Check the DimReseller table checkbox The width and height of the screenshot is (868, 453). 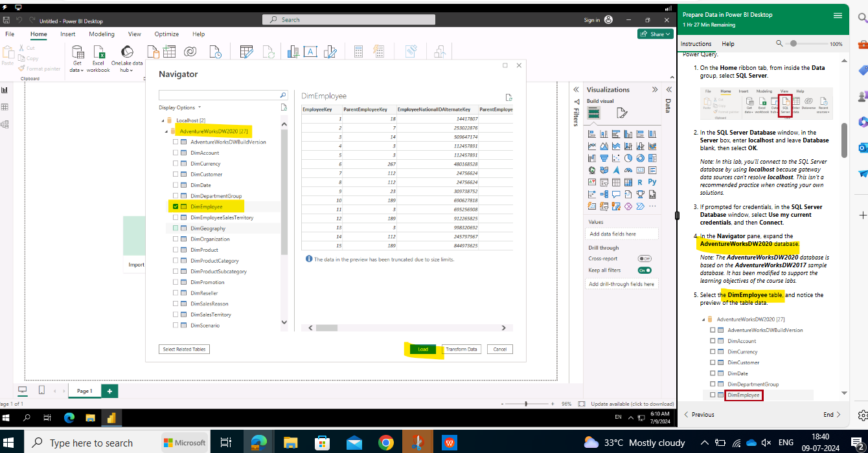pyautogui.click(x=175, y=293)
